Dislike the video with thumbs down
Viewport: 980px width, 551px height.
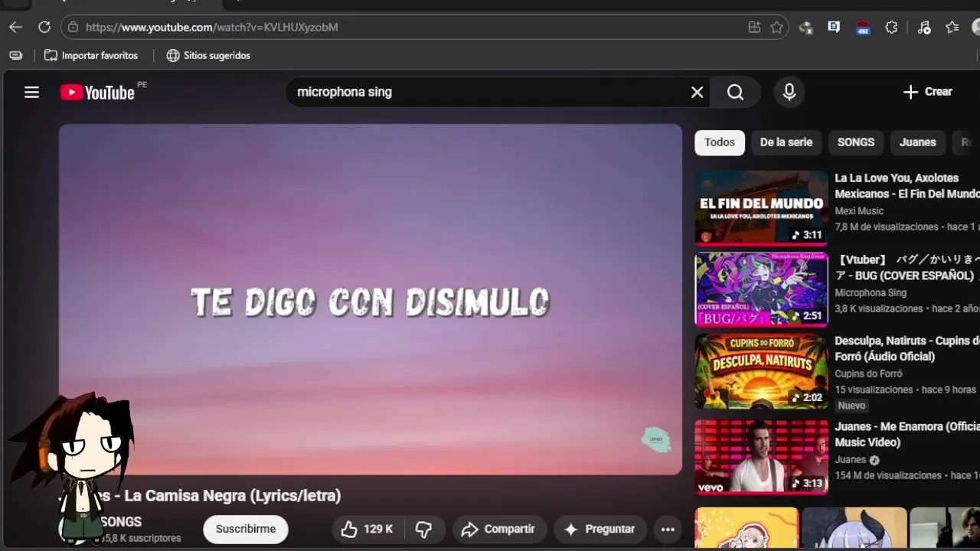tap(423, 529)
